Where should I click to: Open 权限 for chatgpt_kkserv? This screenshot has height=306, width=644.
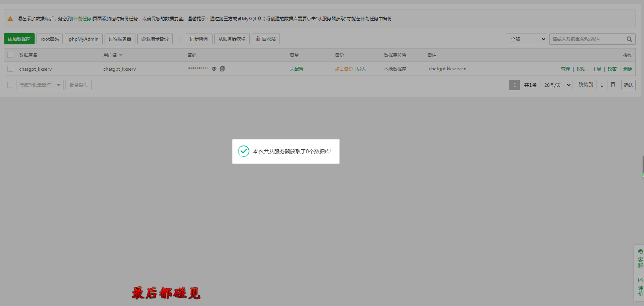(x=581, y=69)
